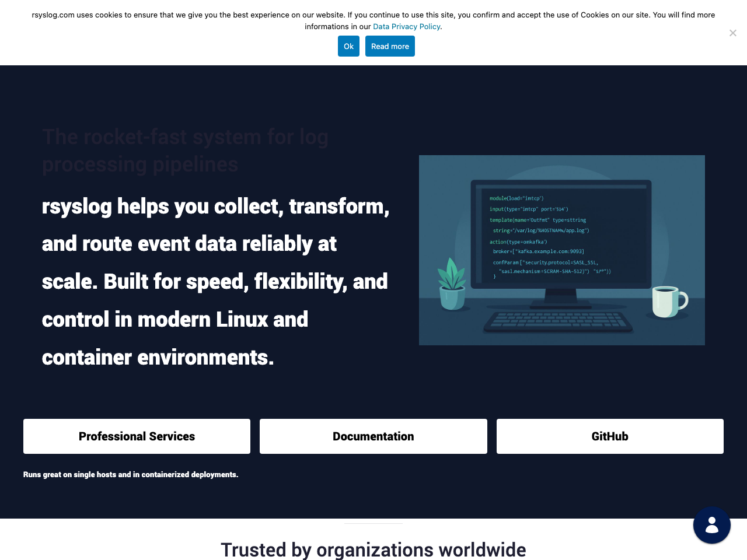
Task: Select the containerized deployments caption text
Action: [x=130, y=474]
